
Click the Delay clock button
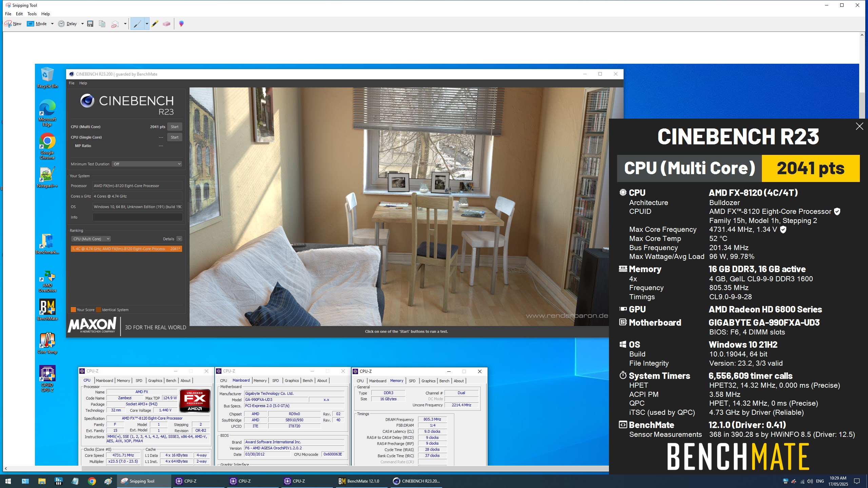(67, 24)
